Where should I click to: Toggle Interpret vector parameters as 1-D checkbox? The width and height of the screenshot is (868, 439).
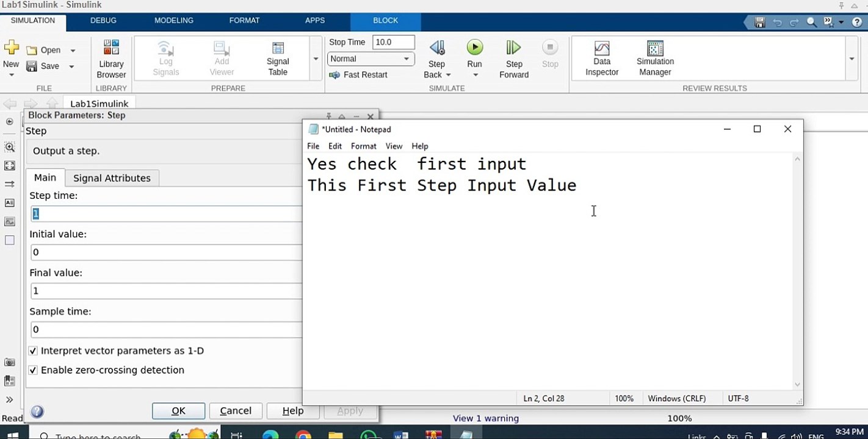[x=33, y=351]
